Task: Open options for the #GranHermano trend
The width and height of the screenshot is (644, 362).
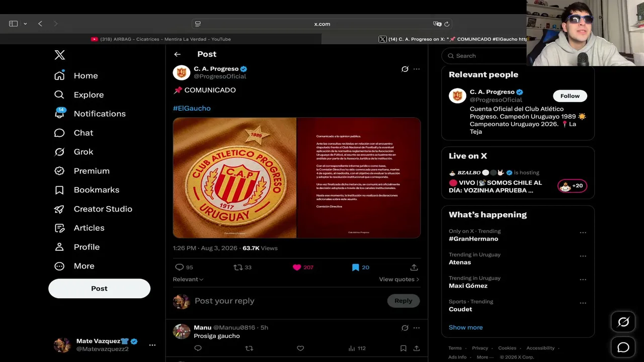Action: point(583,233)
